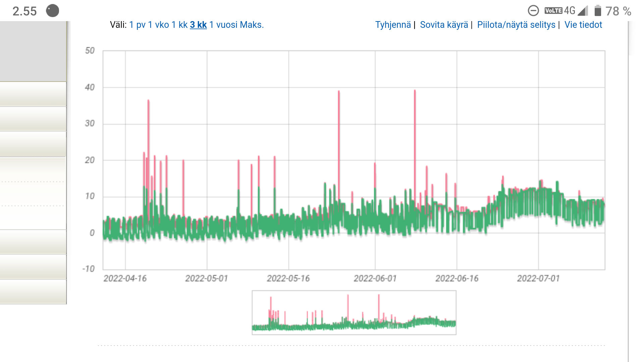Click the bottom sidebar row button
This screenshot has width=644, height=362.
(x=33, y=292)
